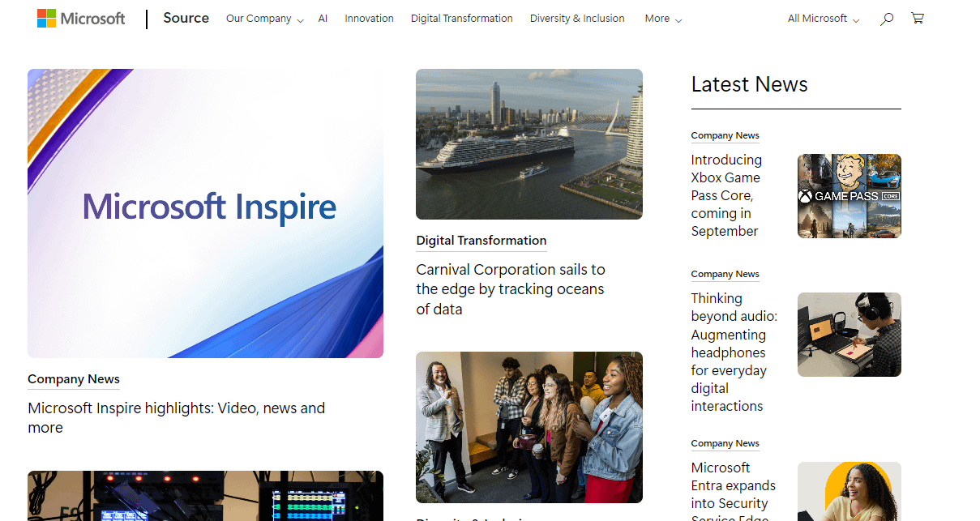Image resolution: width=980 pixels, height=521 pixels.
Task: Click the Source site title link
Action: click(186, 18)
